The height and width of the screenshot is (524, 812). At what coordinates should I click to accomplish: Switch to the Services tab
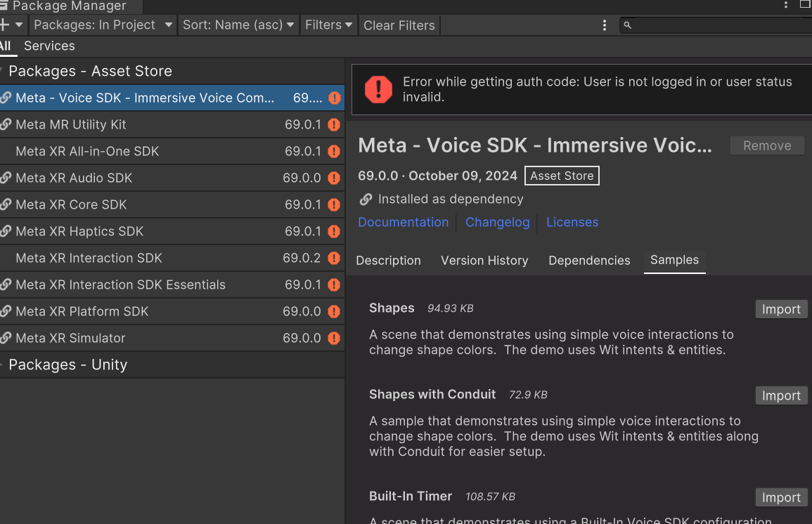pos(49,46)
